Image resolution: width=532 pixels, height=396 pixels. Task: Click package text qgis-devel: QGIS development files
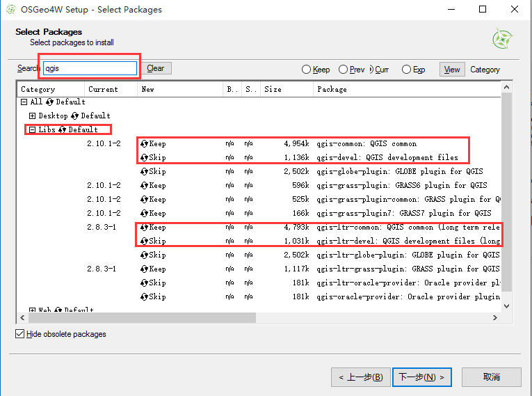(x=387, y=157)
